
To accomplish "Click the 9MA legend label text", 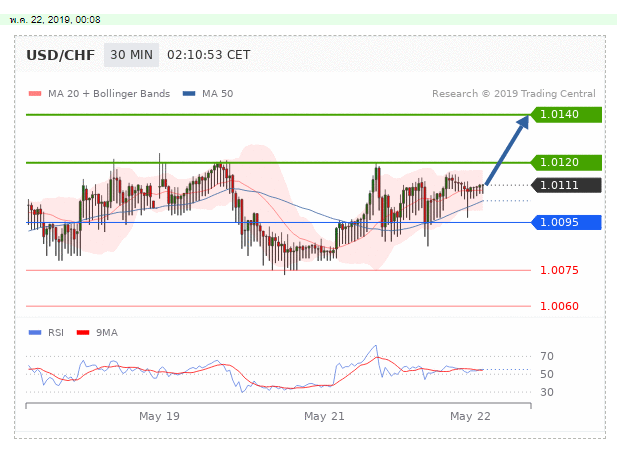I will (107, 333).
